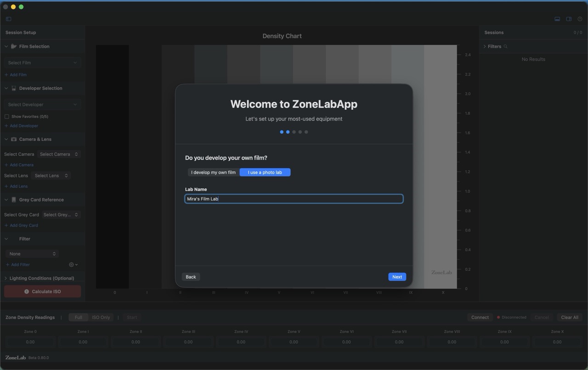Select I use a photo lab option

265,172
